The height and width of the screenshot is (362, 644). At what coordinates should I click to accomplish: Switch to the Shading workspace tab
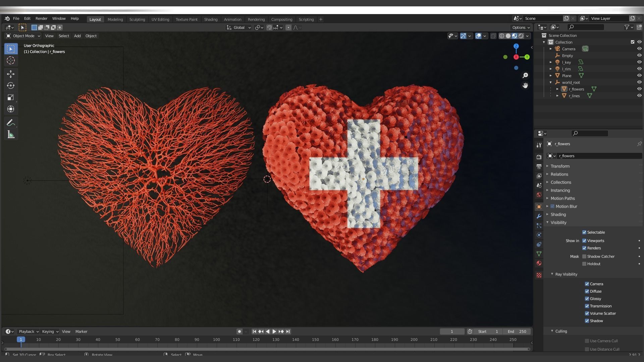[x=211, y=19]
